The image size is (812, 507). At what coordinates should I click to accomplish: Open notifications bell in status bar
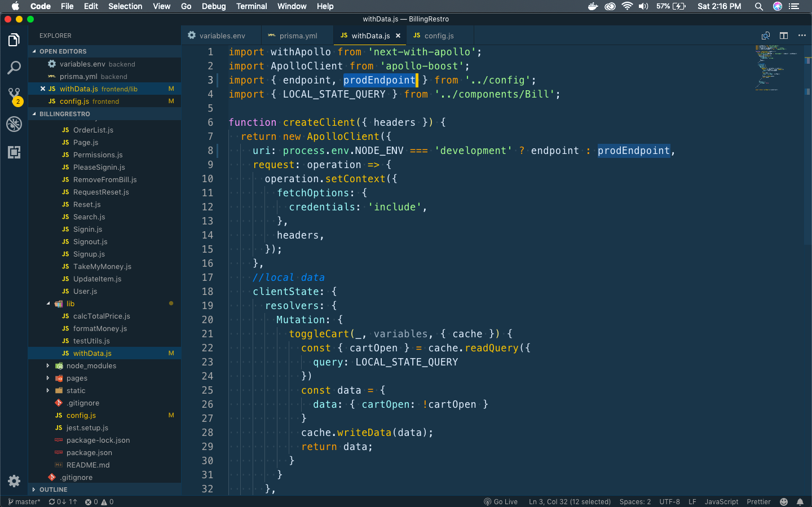800,501
